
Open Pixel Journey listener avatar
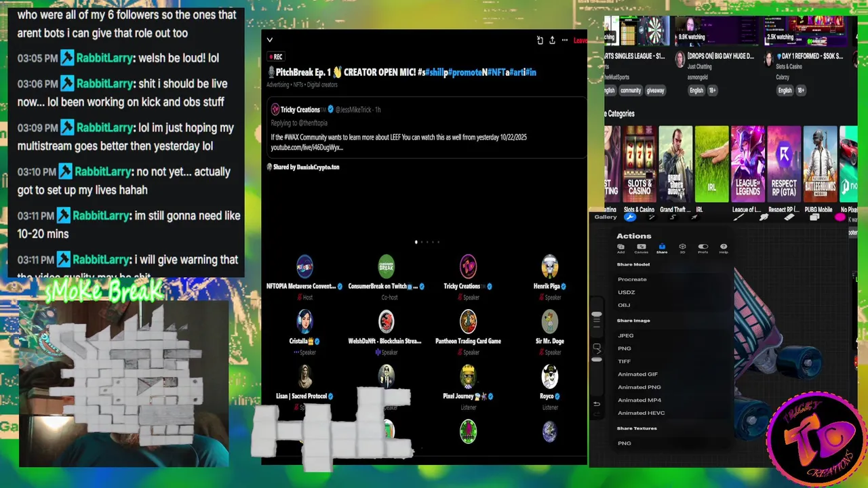[x=468, y=377]
